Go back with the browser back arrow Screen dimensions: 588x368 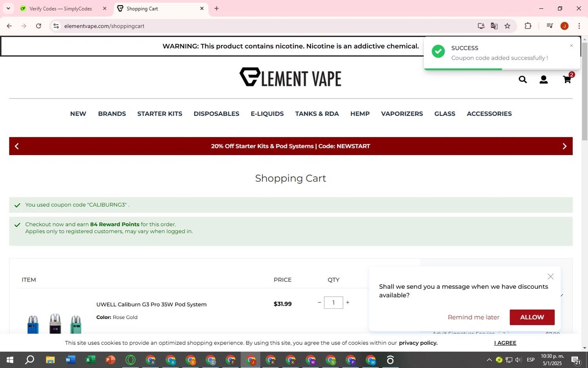tap(9, 26)
